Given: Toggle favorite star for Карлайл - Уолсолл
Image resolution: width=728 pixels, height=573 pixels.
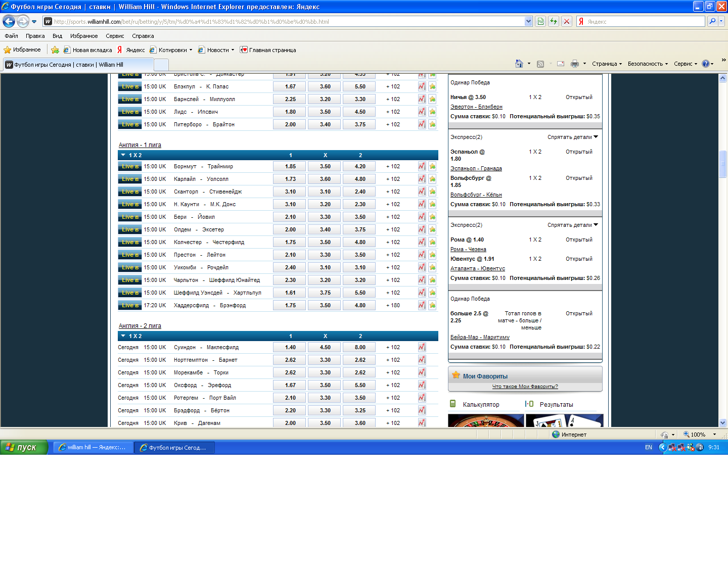Looking at the screenshot, I should click(432, 179).
